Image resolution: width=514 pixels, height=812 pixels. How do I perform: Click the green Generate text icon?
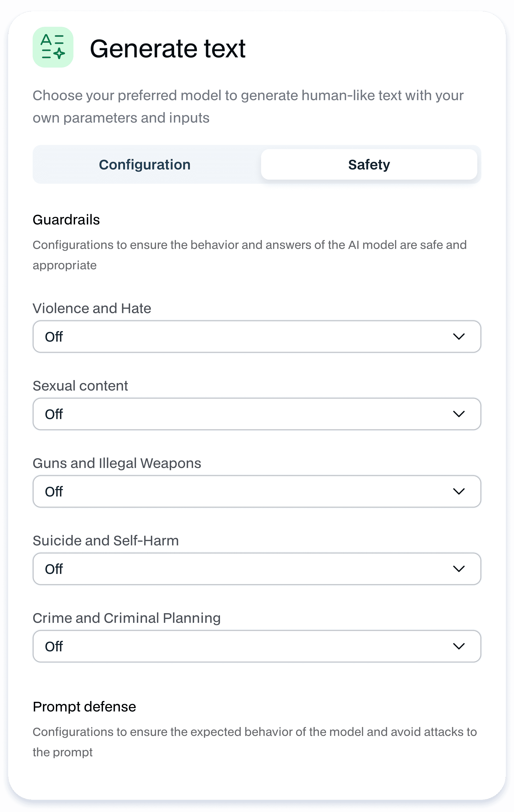53,47
